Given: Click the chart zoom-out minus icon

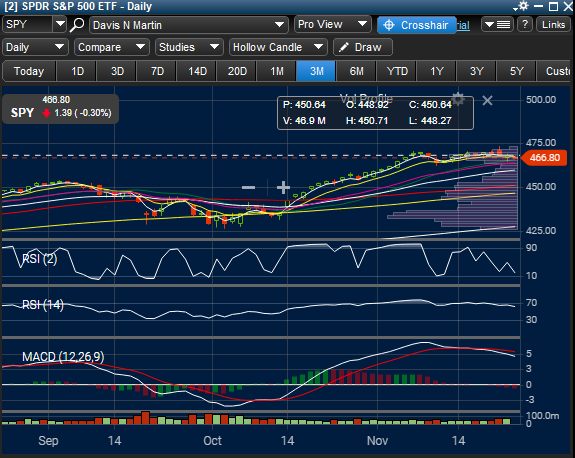Looking at the screenshot, I should (x=248, y=187).
